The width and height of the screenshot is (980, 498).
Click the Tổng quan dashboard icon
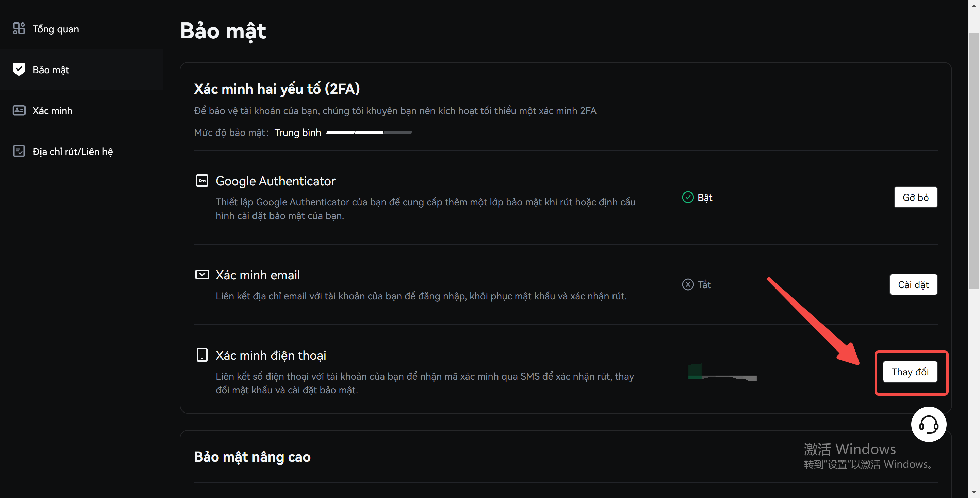tap(19, 29)
